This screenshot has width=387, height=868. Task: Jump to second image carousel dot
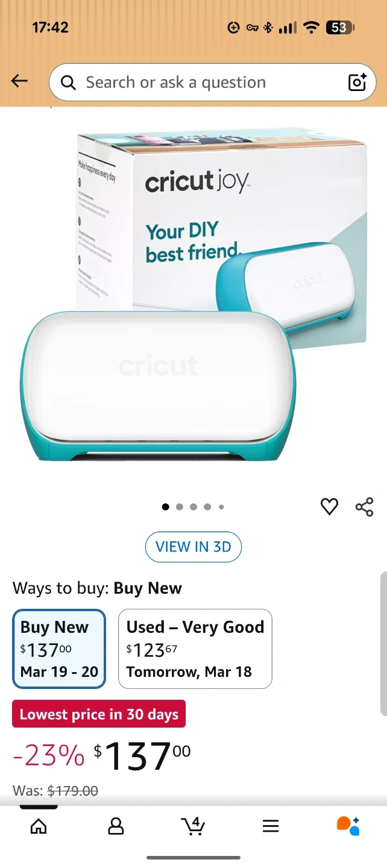point(180,507)
